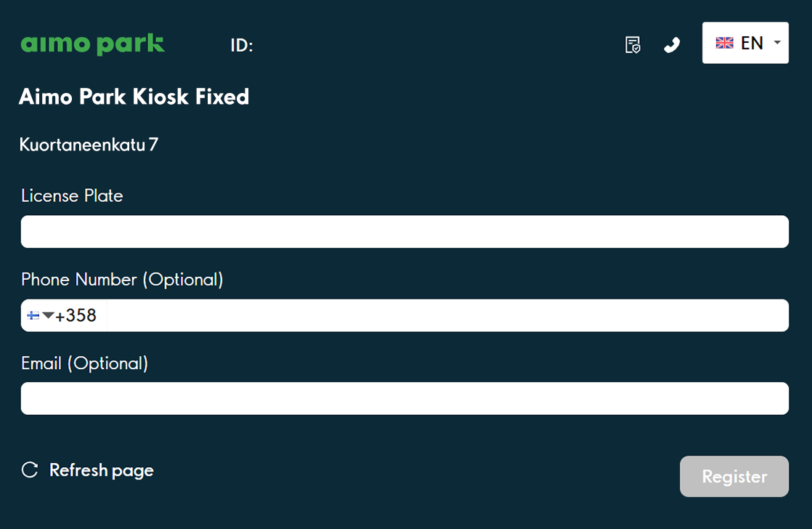The height and width of the screenshot is (529, 812).
Task: Open the terms and privacy document icon
Action: click(x=633, y=45)
